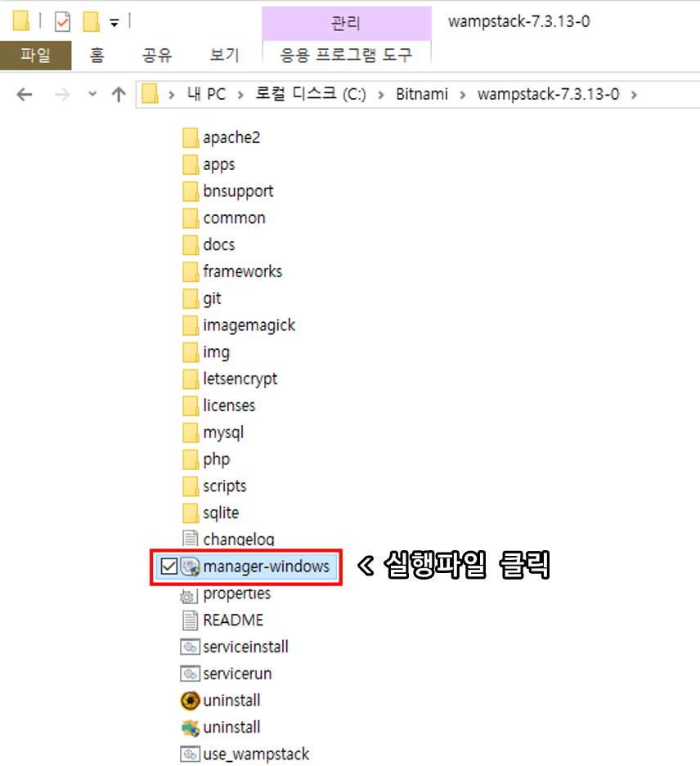Screen dimensions: 700x766
Task: Open the apps folder icon
Action: coord(191,164)
